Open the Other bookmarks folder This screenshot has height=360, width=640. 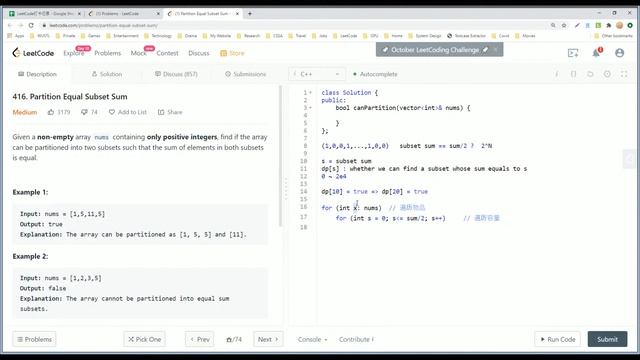(x=613, y=36)
